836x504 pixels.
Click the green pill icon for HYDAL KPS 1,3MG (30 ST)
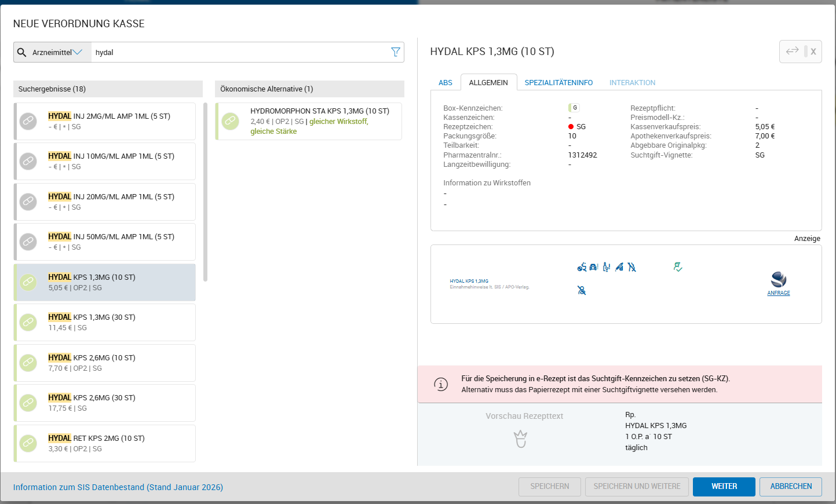click(28, 322)
